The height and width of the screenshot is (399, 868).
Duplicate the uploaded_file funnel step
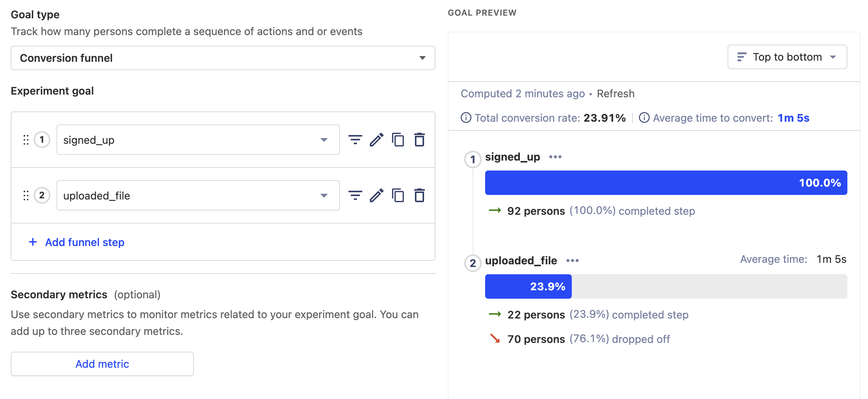click(399, 196)
